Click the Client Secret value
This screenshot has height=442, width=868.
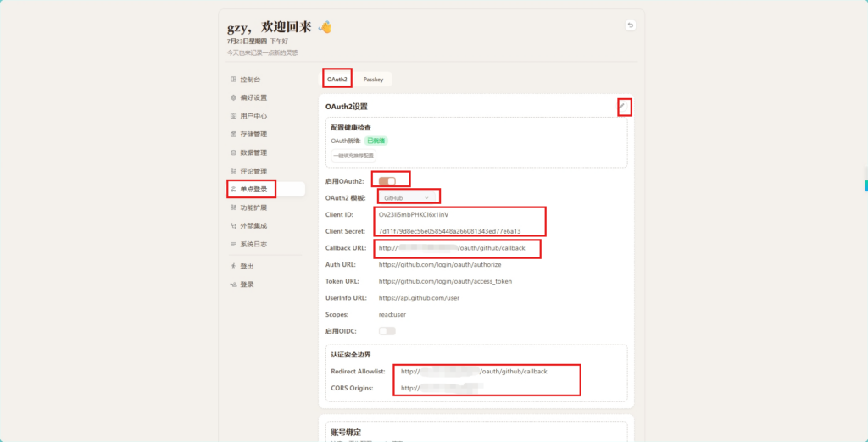pyautogui.click(x=449, y=231)
